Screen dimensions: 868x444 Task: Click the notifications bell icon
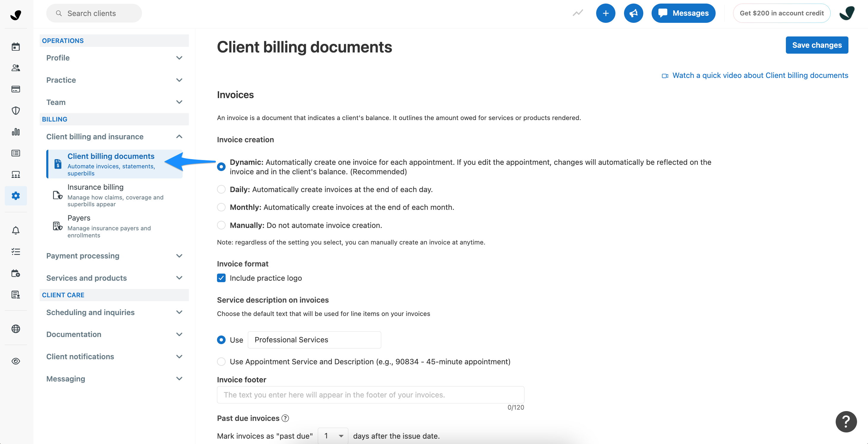(15, 230)
